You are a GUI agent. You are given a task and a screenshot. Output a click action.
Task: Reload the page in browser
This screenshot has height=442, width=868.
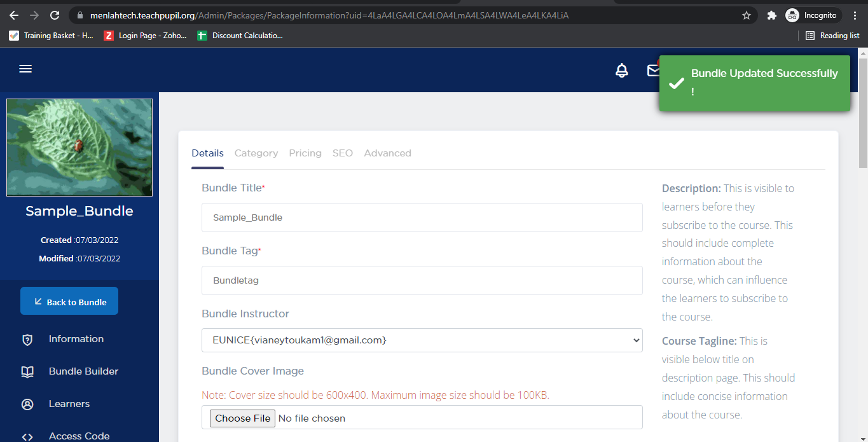coord(55,15)
